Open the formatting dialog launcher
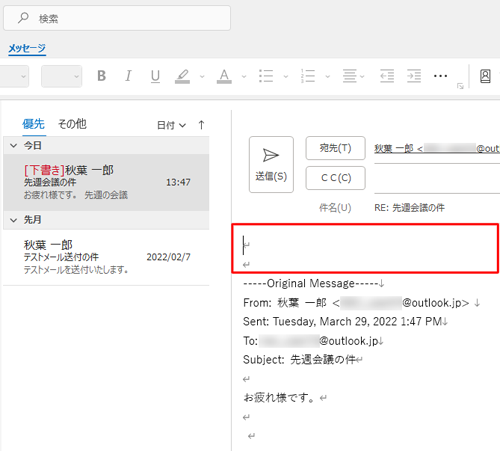 point(460,86)
